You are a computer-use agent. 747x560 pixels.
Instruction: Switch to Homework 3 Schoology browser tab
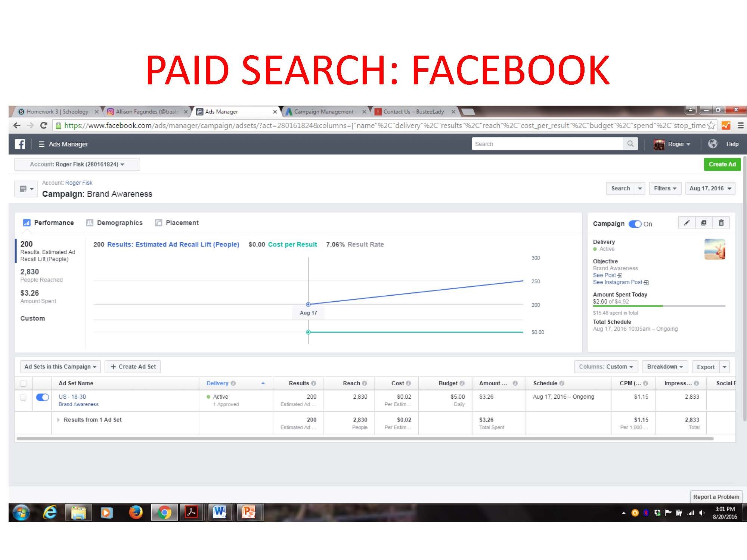click(x=57, y=112)
